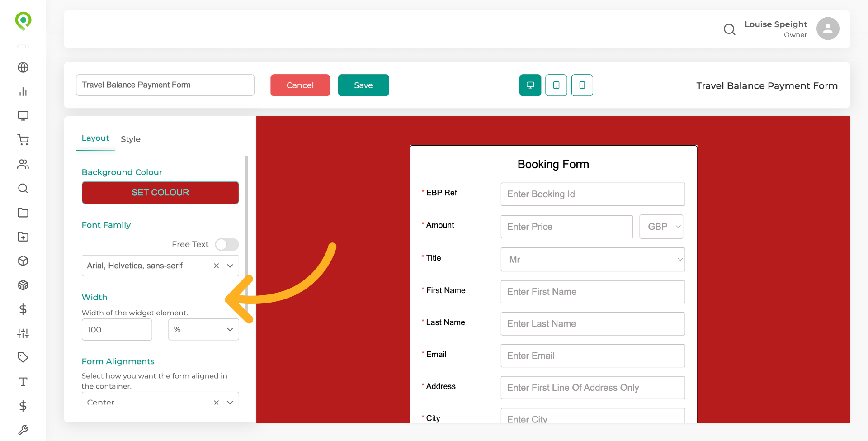Click the shopping cart sidebar icon
The height and width of the screenshot is (441, 868).
tap(23, 140)
